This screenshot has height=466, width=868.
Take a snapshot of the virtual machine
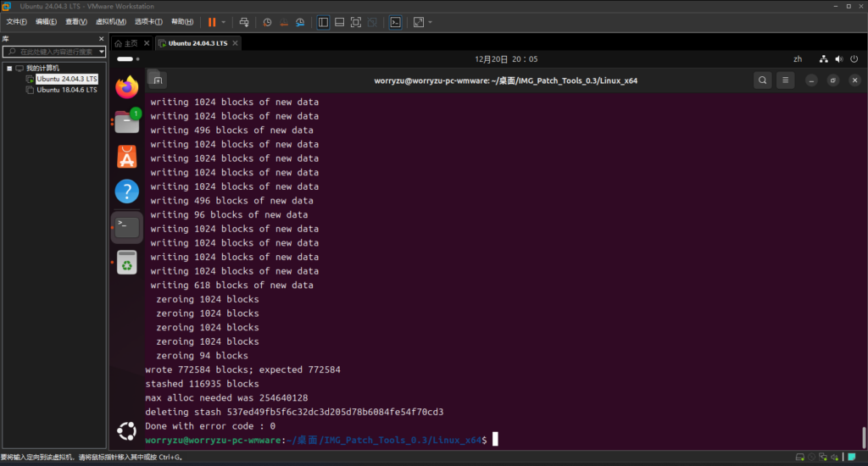[x=267, y=22]
